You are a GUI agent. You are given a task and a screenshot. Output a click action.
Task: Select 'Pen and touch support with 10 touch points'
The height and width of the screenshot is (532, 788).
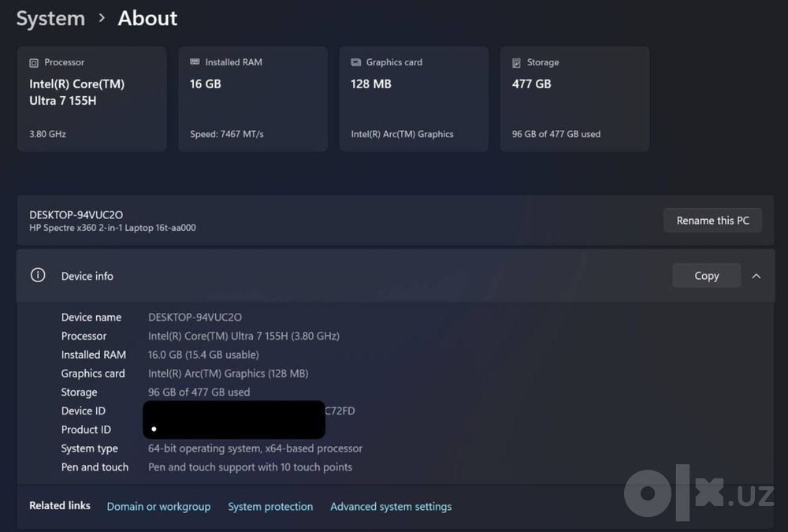pyautogui.click(x=250, y=467)
